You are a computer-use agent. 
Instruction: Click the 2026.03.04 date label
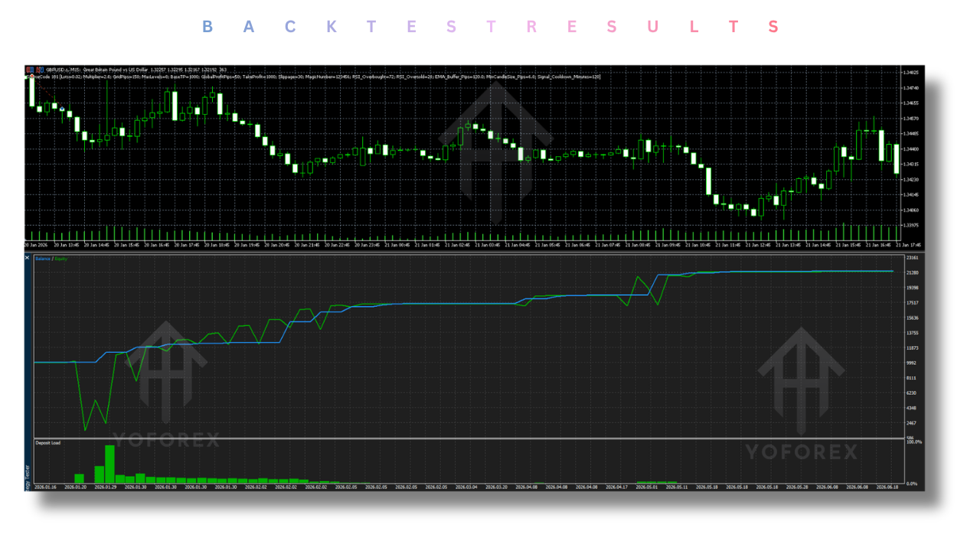pyautogui.click(x=465, y=487)
